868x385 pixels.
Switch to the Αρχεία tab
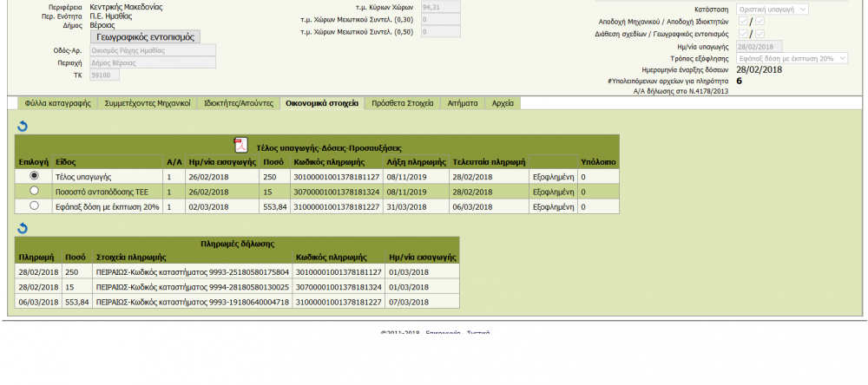(503, 102)
